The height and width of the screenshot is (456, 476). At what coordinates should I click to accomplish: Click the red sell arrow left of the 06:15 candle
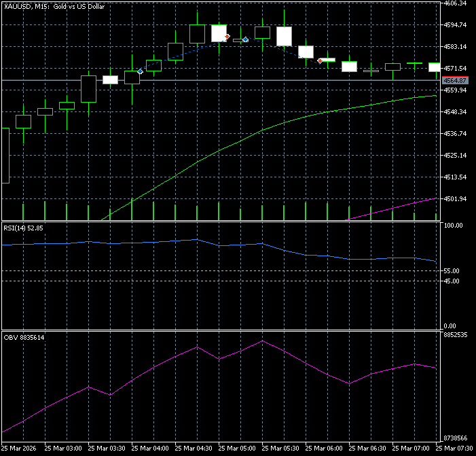[320, 61]
